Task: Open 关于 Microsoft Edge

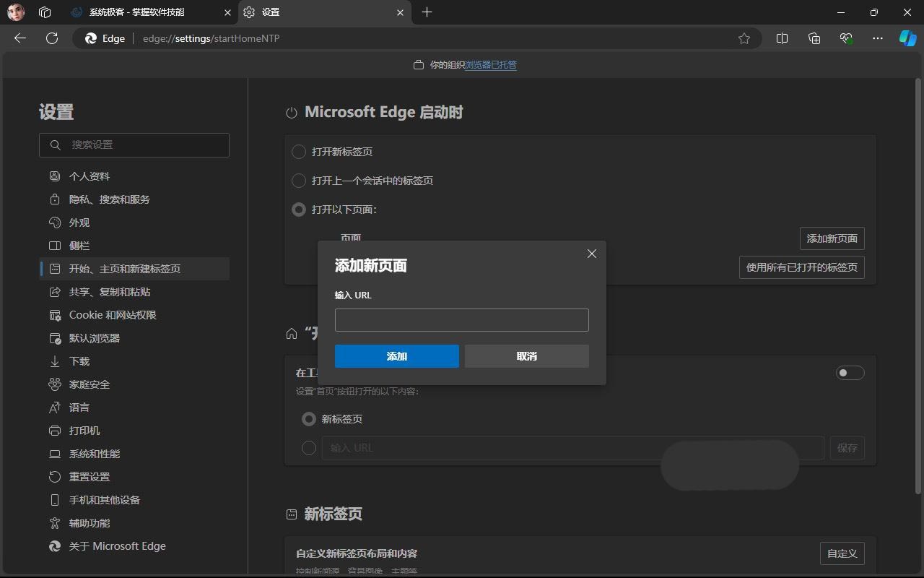Action: [134, 546]
